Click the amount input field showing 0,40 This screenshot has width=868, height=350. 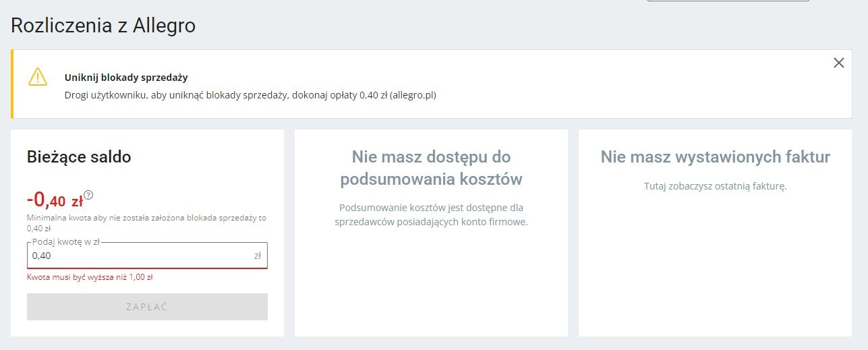click(x=147, y=256)
